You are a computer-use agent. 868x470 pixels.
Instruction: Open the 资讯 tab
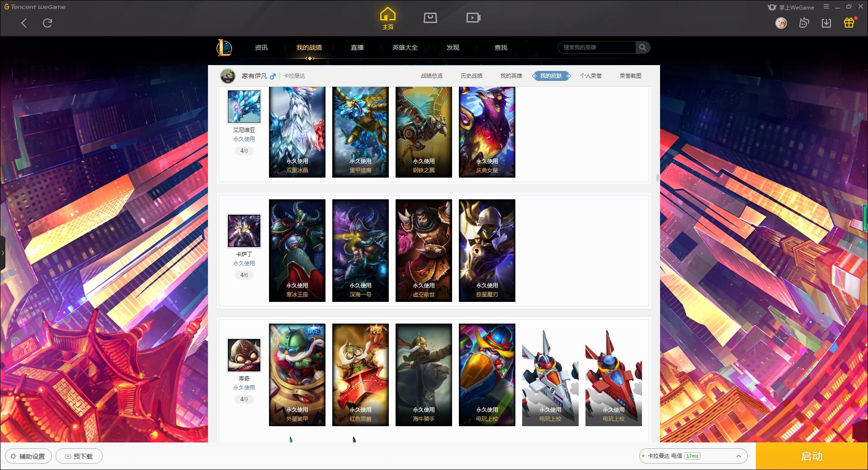click(261, 47)
